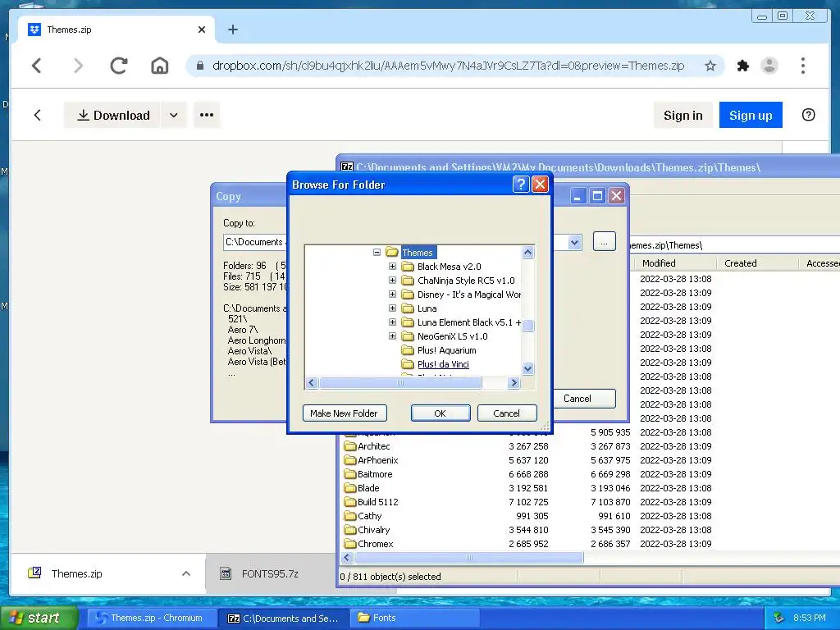Viewport: 840px width, 630px height.
Task: Reload the Dropbox page
Action: coord(119,66)
